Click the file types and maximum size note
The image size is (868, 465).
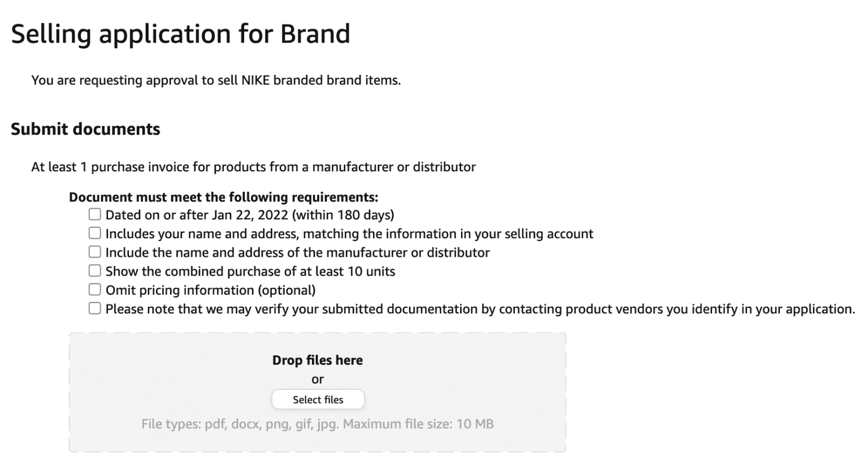[x=318, y=424]
